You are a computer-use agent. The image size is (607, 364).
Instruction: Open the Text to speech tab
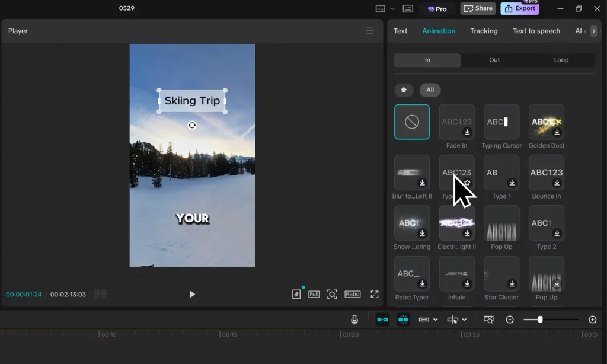click(x=536, y=31)
